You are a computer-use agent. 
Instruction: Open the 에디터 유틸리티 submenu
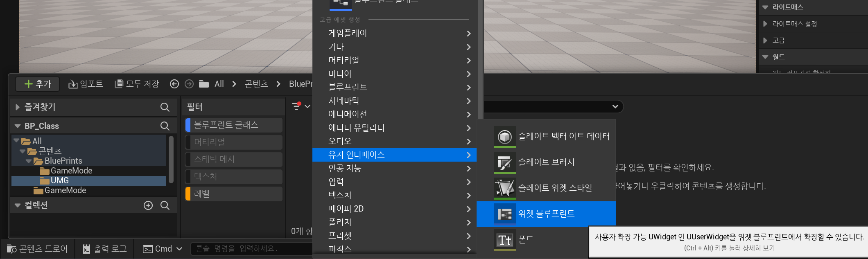394,128
